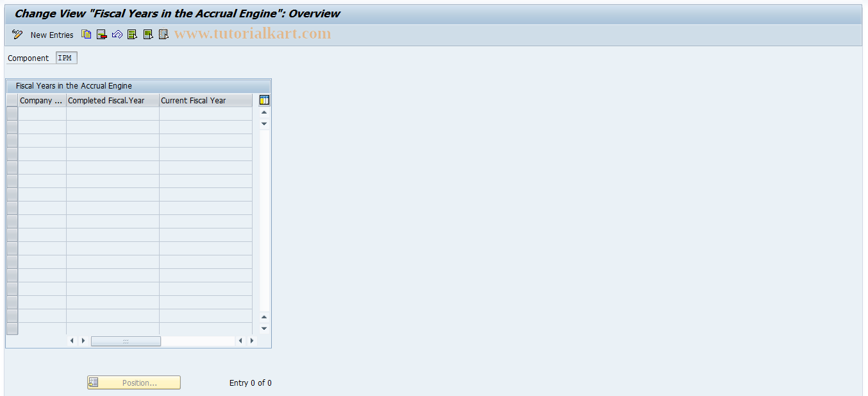
Task: Click the select-all corner cell of table
Action: (12, 100)
